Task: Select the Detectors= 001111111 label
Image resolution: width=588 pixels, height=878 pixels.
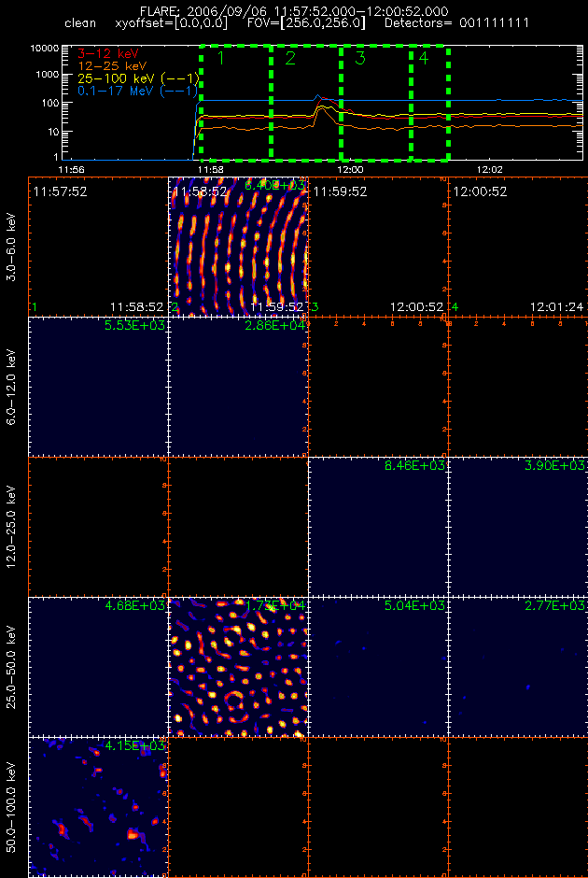Action: pyautogui.click(x=457, y=24)
